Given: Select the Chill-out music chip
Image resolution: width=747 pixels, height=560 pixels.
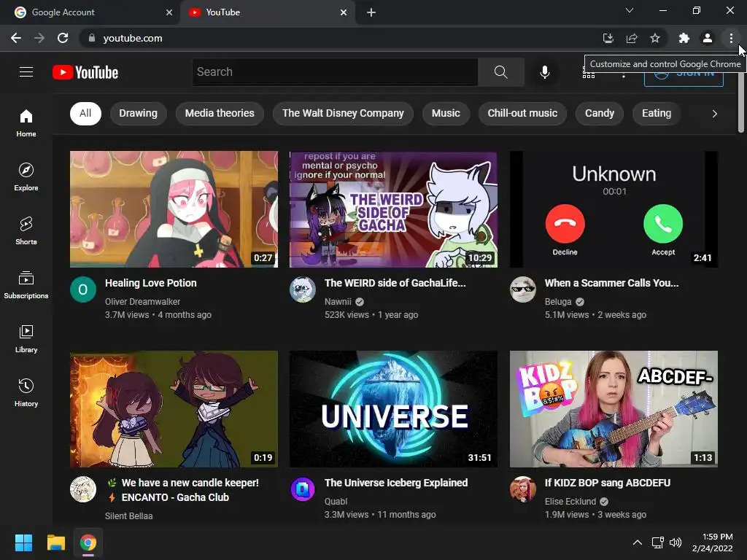Looking at the screenshot, I should 522,113.
